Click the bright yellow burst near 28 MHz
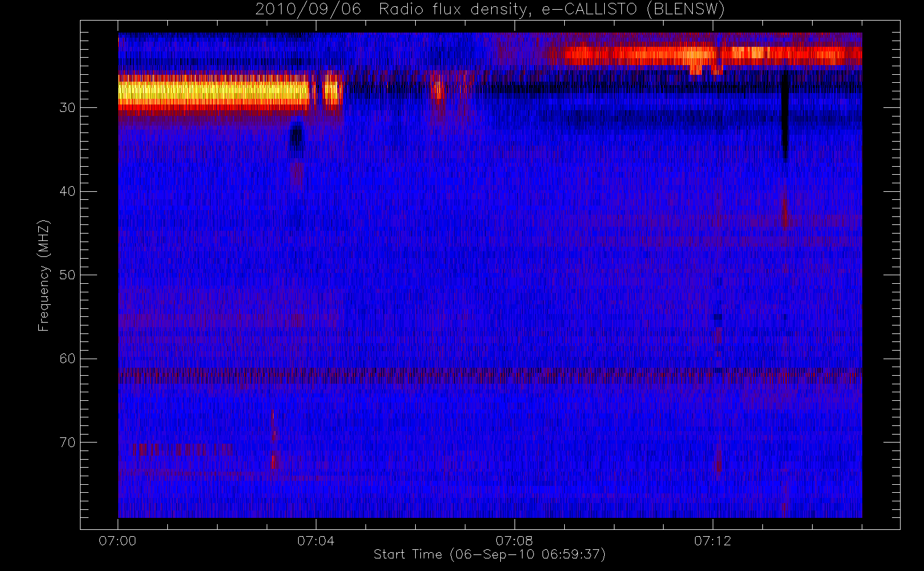This screenshot has width=924, height=571. point(214,91)
